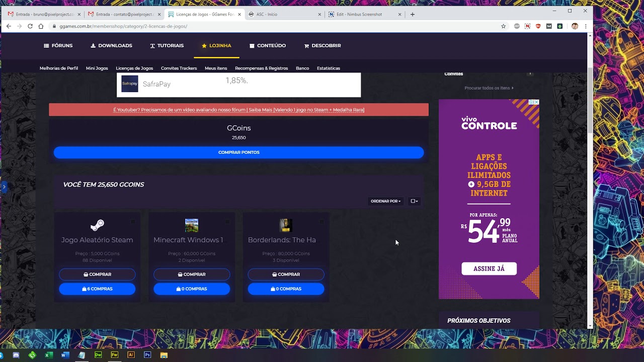644x362 pixels.
Task: Open a new browser tab with plus icon
Action: tap(413, 15)
